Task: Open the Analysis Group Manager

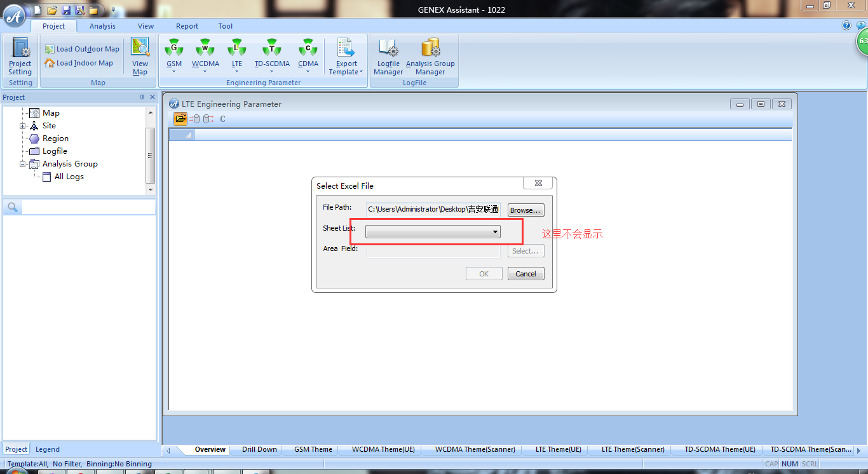Action: 430,56
